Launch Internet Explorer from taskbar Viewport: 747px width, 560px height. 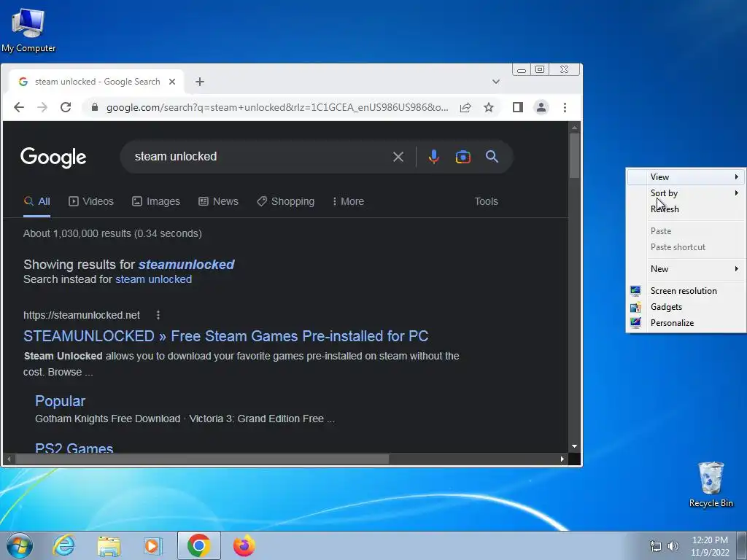tap(63, 545)
